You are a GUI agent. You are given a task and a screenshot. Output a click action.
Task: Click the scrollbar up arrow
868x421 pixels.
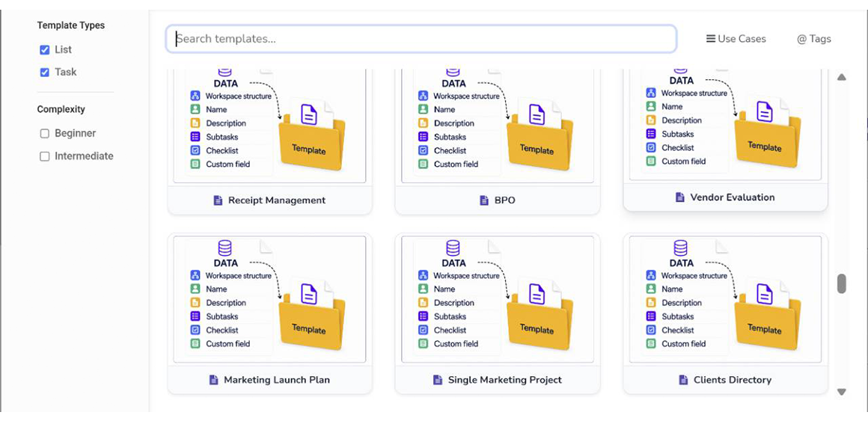pyautogui.click(x=841, y=78)
